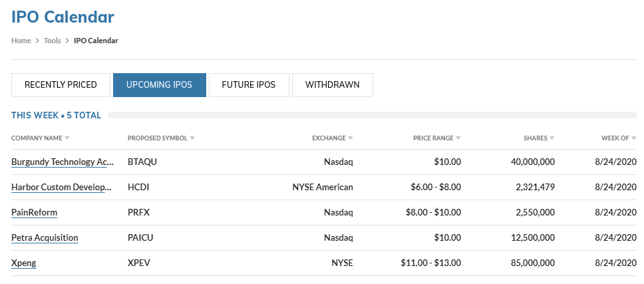Sort by Week Of column arrow
This screenshot has width=644, height=284.
click(634, 138)
